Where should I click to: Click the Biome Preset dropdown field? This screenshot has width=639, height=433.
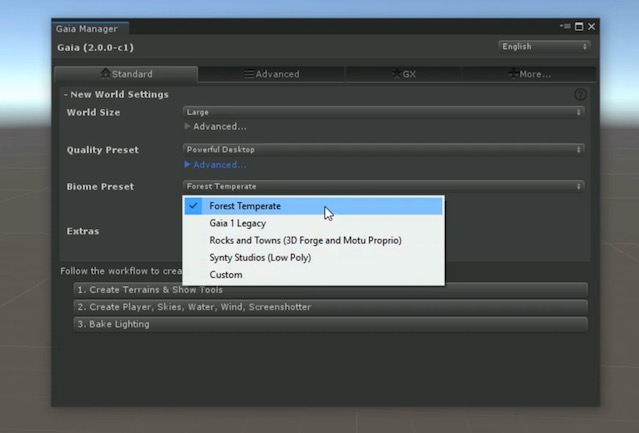[383, 186]
